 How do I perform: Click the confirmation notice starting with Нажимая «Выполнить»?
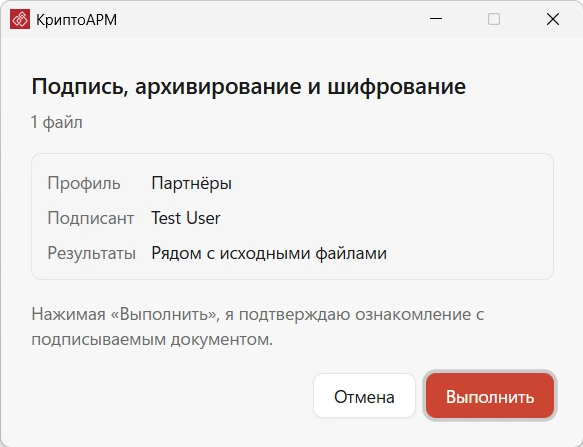[258, 327]
